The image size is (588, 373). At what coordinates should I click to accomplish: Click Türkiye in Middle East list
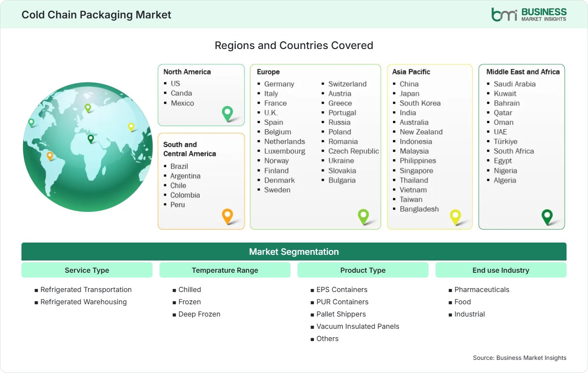506,141
